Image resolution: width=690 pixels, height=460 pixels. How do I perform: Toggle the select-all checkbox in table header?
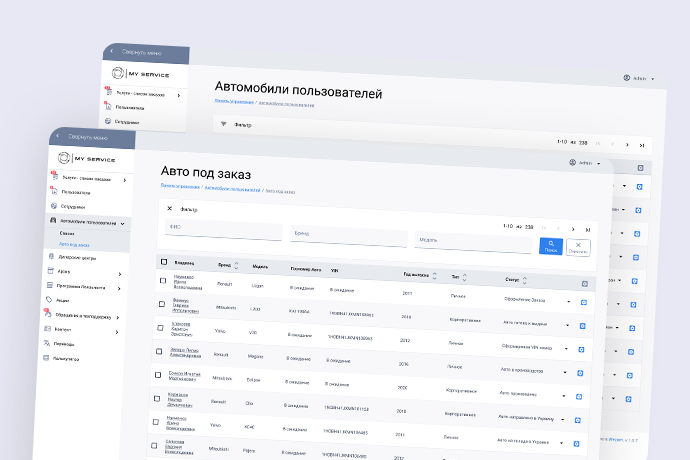[164, 262]
